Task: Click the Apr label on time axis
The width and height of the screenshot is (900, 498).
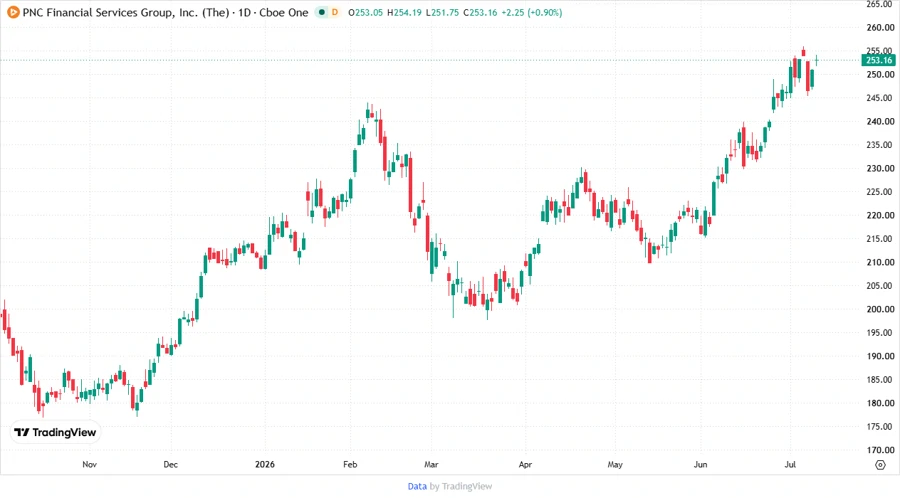Action: click(525, 464)
